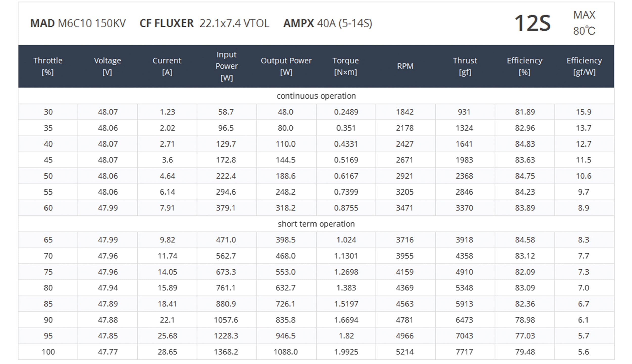The height and width of the screenshot is (364, 632).
Task: Click the large 12S battery label
Action: point(532,23)
